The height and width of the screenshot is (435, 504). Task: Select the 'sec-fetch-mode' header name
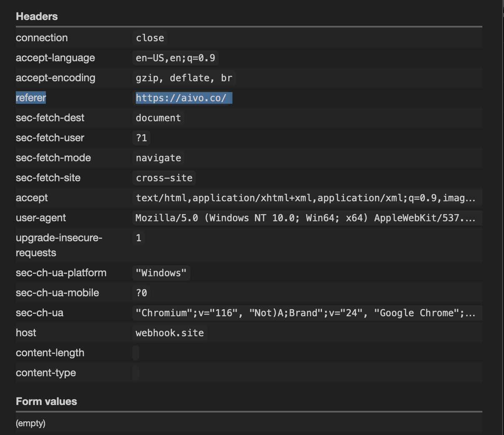[53, 158]
